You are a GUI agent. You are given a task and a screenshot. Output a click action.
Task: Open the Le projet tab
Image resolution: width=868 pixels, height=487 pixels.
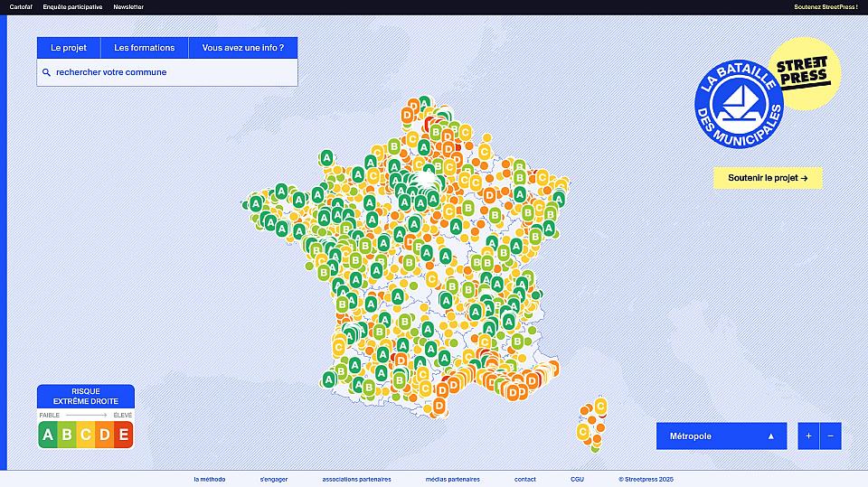(x=69, y=48)
